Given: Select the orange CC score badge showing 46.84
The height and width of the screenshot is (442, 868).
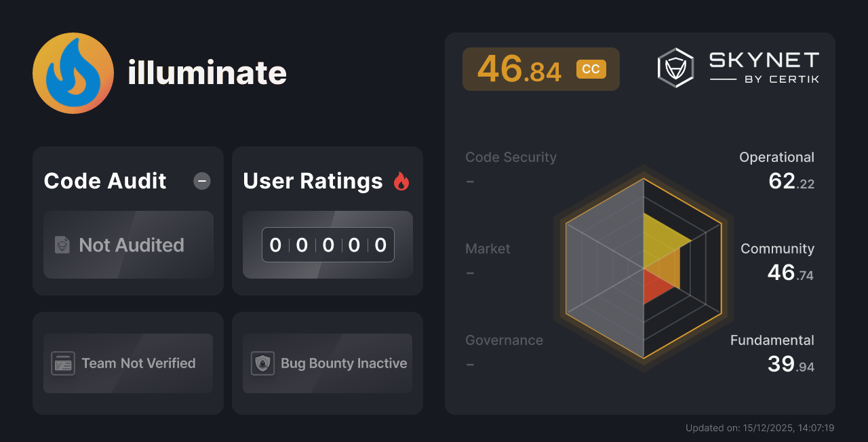Looking at the screenshot, I should tap(540, 68).
